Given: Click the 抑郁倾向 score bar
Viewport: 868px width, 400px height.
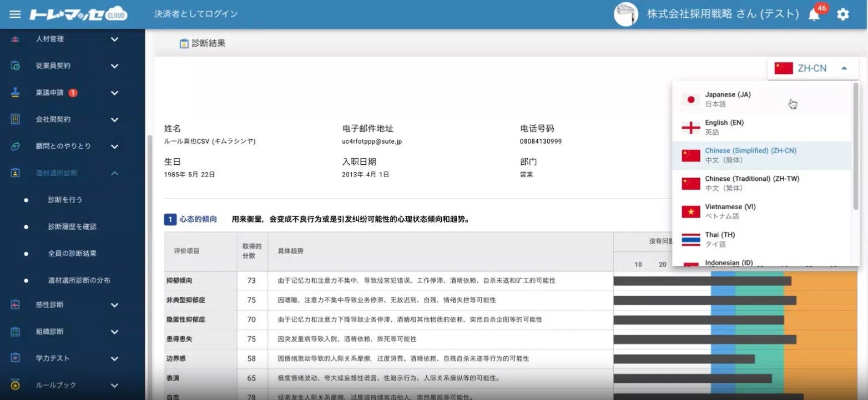Looking at the screenshot, I should 702,281.
